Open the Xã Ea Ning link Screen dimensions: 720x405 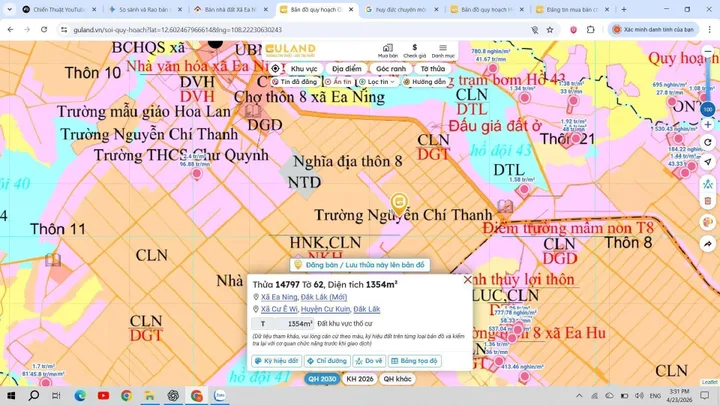pyautogui.click(x=279, y=297)
